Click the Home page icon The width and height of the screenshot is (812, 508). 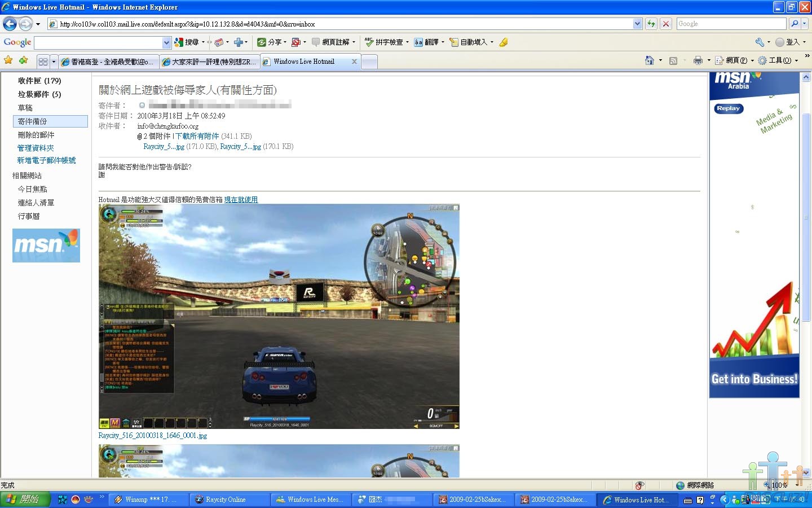tap(650, 60)
